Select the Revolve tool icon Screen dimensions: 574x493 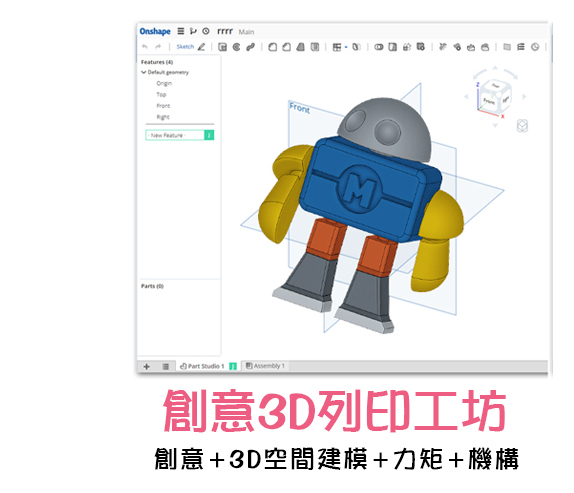(236, 47)
